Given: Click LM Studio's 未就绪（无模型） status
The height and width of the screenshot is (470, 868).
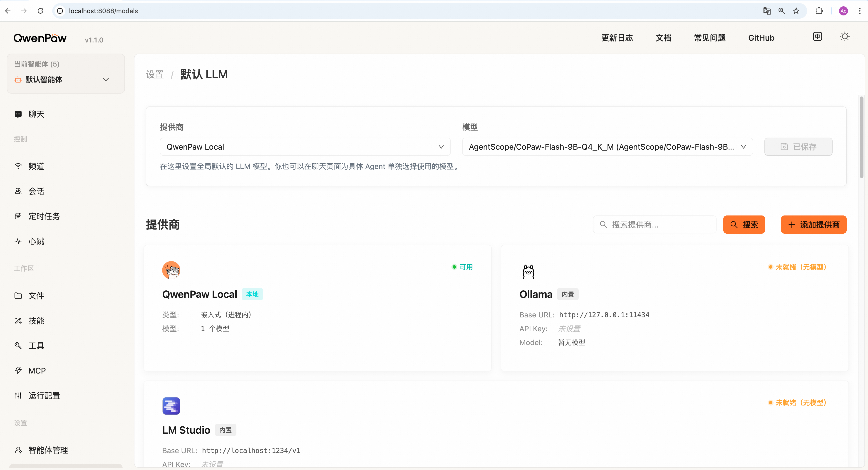Looking at the screenshot, I should (801, 402).
